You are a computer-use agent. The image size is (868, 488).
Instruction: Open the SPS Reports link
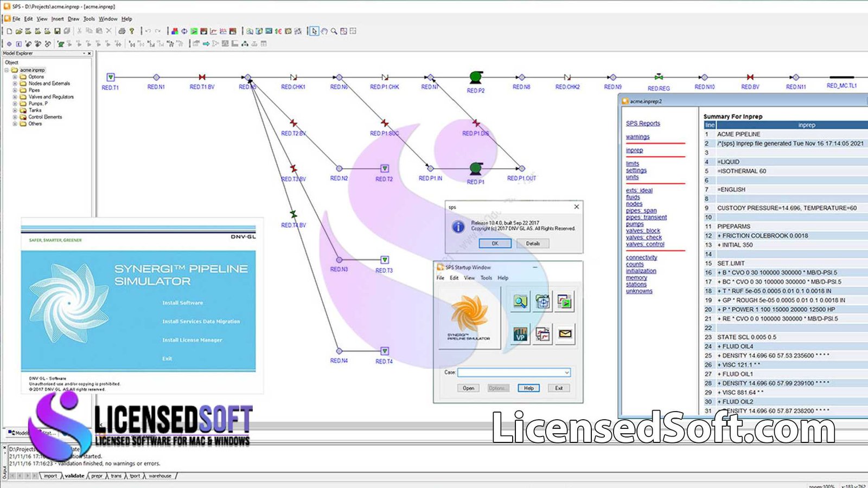tap(643, 123)
